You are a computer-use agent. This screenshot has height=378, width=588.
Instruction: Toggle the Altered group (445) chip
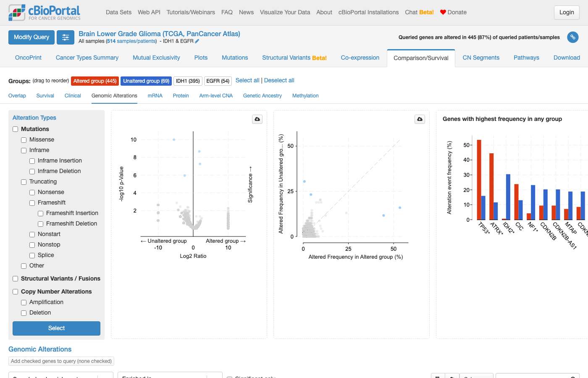95,81
